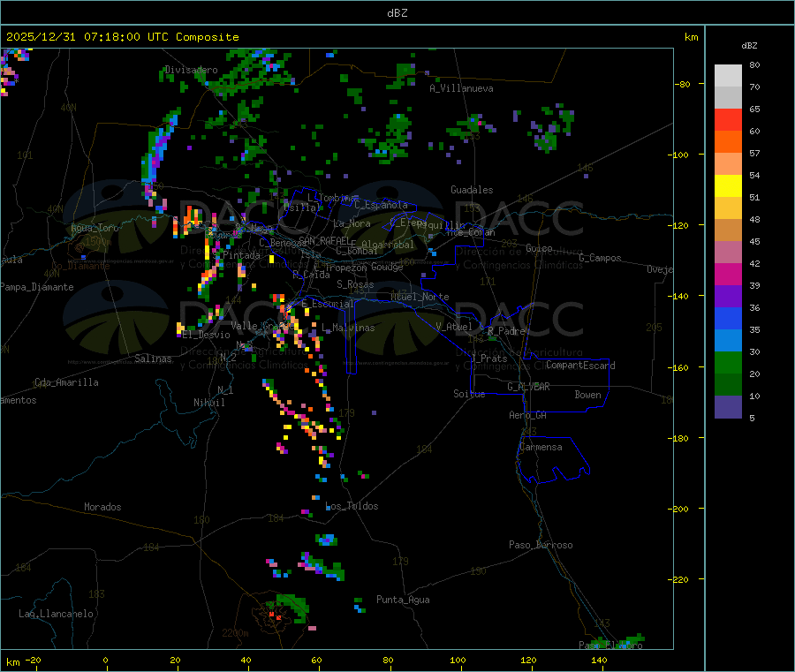Click the blue 36 dBZ legend swatch
The image size is (795, 672).
point(728,318)
